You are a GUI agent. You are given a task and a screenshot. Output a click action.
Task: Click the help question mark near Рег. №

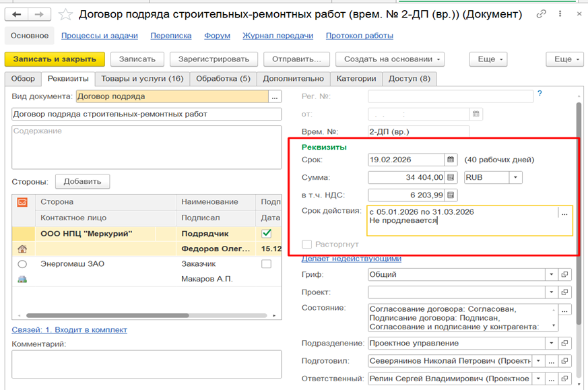click(540, 94)
